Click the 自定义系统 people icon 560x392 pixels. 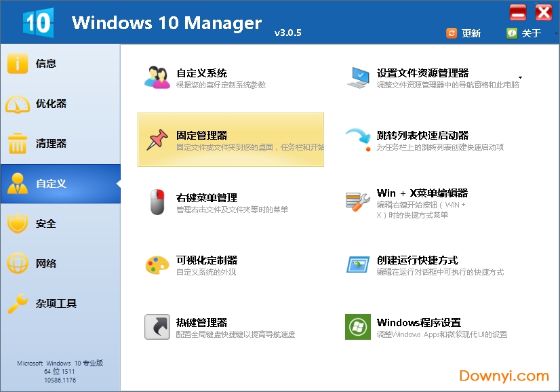[x=157, y=77]
